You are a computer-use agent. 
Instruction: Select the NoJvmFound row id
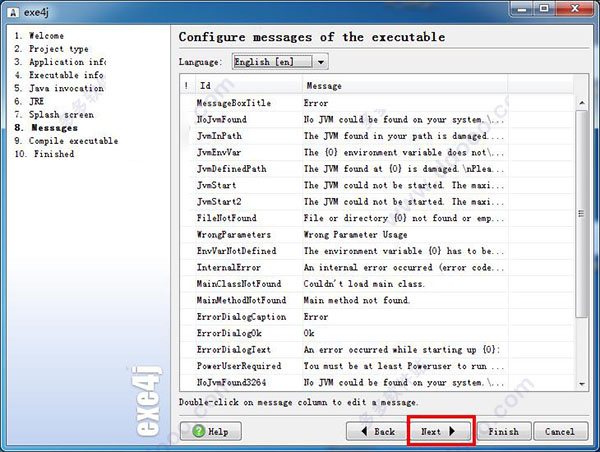[222, 119]
